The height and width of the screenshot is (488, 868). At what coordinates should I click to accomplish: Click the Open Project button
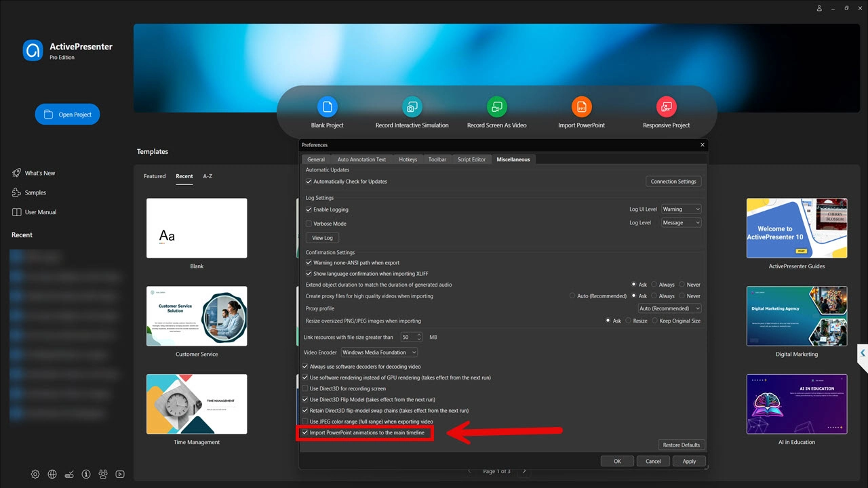pos(67,115)
